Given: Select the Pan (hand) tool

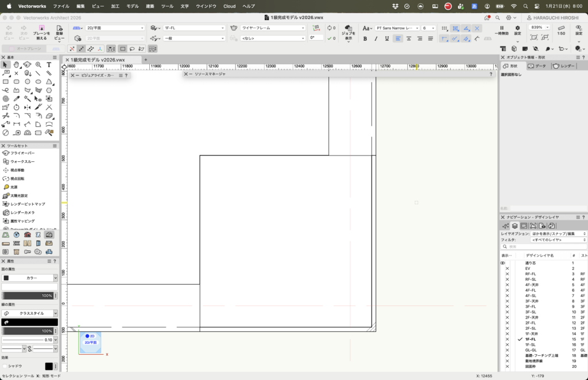Looking at the screenshot, I should [17, 65].
